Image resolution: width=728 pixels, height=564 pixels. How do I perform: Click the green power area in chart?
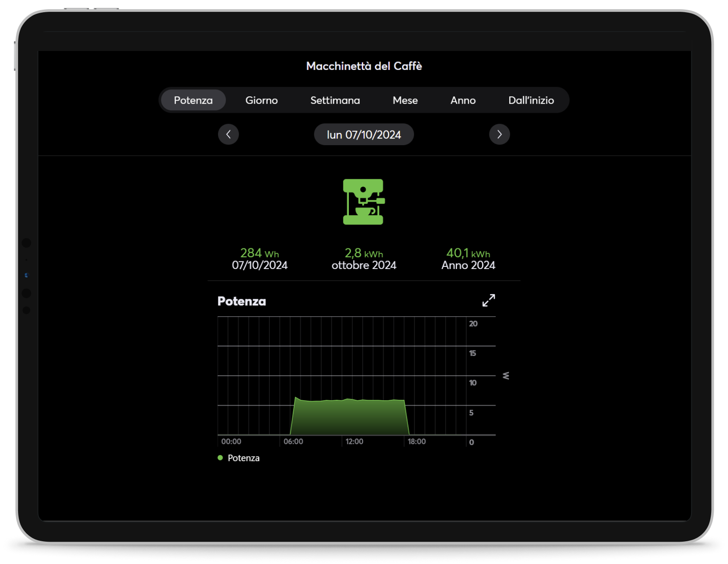(x=349, y=418)
